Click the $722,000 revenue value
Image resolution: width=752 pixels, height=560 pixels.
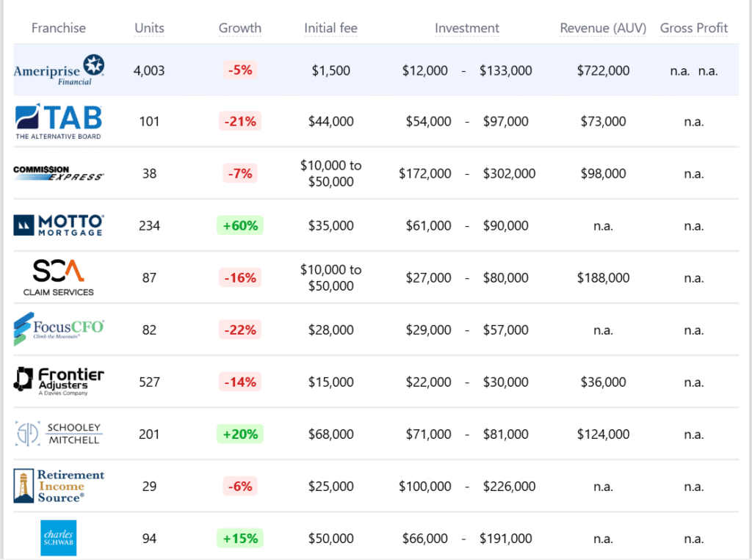click(604, 70)
